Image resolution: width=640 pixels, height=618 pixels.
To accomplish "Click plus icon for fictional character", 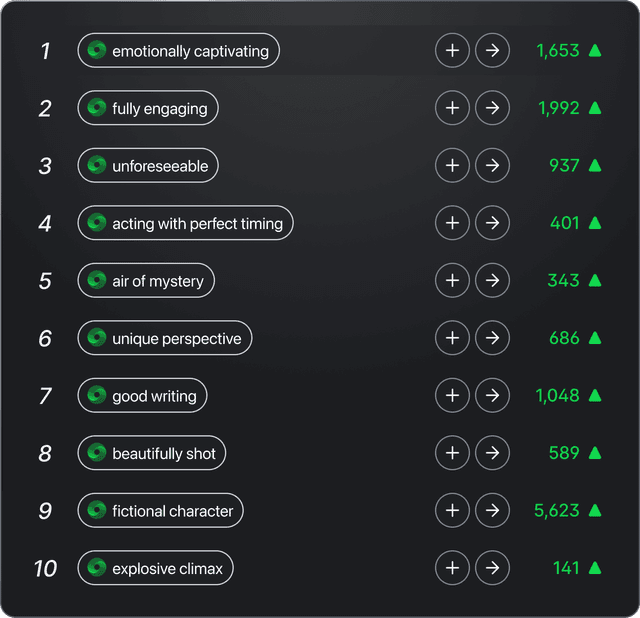I will (x=452, y=510).
